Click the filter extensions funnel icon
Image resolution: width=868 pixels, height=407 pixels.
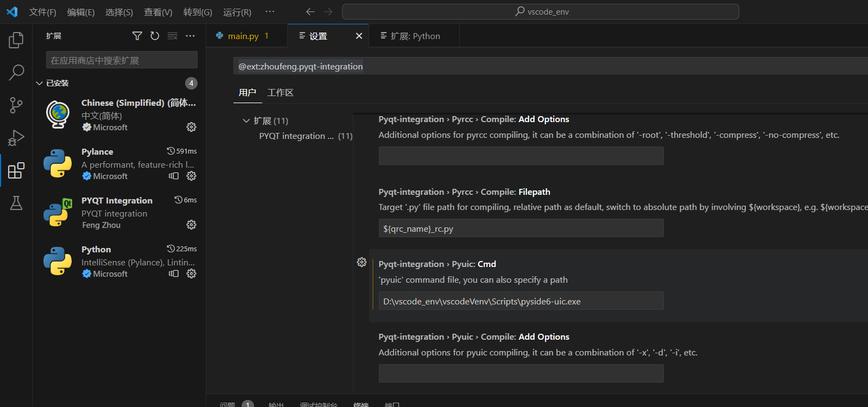tap(137, 36)
